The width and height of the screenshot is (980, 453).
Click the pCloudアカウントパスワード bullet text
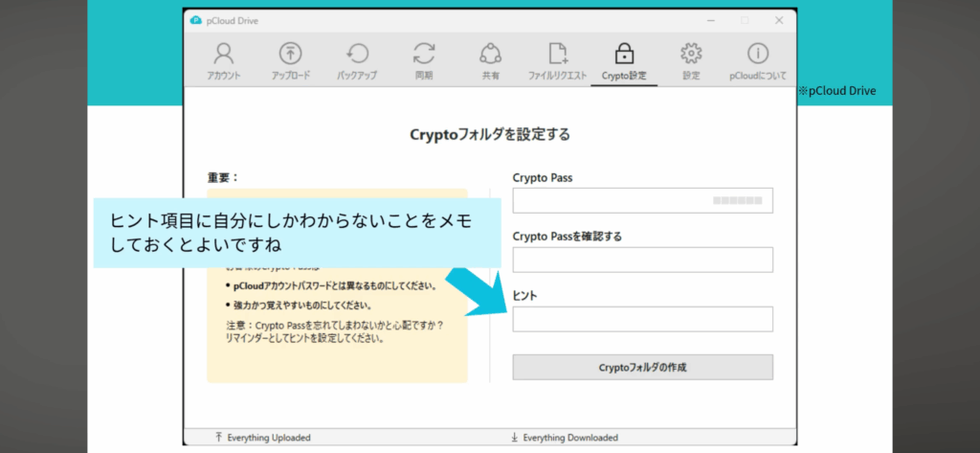(334, 286)
